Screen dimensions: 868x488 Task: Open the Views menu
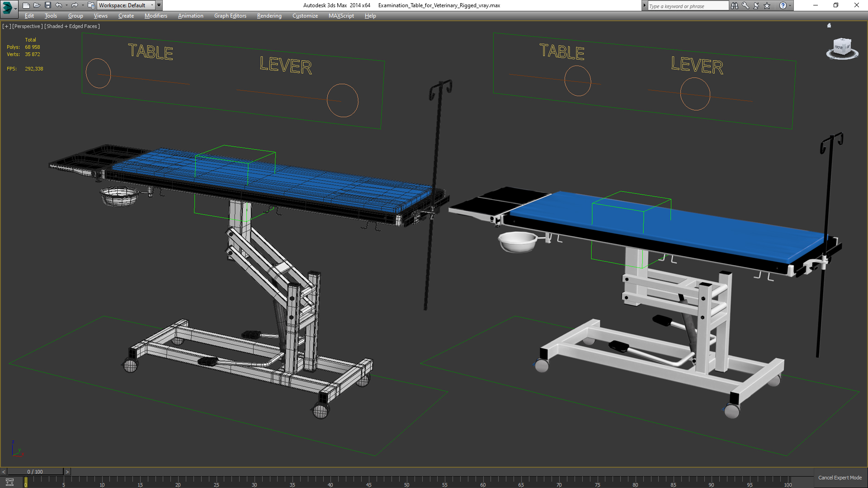pos(100,16)
